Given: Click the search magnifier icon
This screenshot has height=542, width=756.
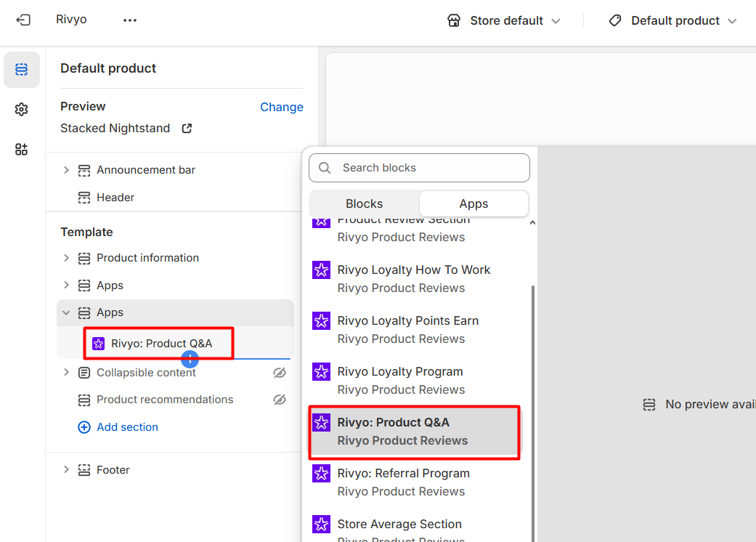Looking at the screenshot, I should pyautogui.click(x=325, y=168).
